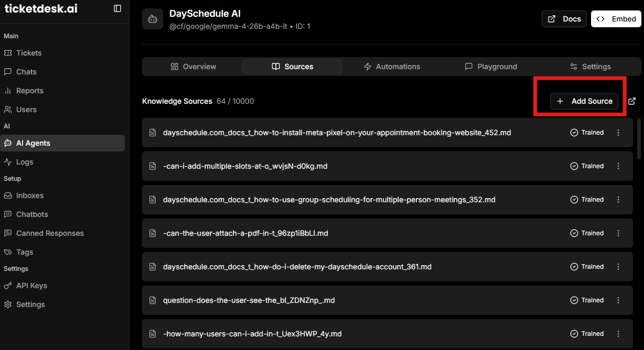Click file icon of group-scheduling_352.md source
This screenshot has width=644, height=350.
point(153,200)
